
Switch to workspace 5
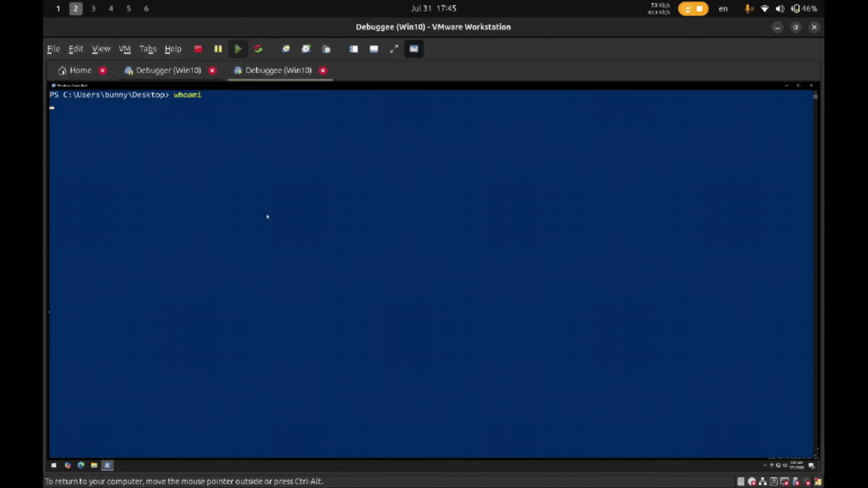[129, 8]
